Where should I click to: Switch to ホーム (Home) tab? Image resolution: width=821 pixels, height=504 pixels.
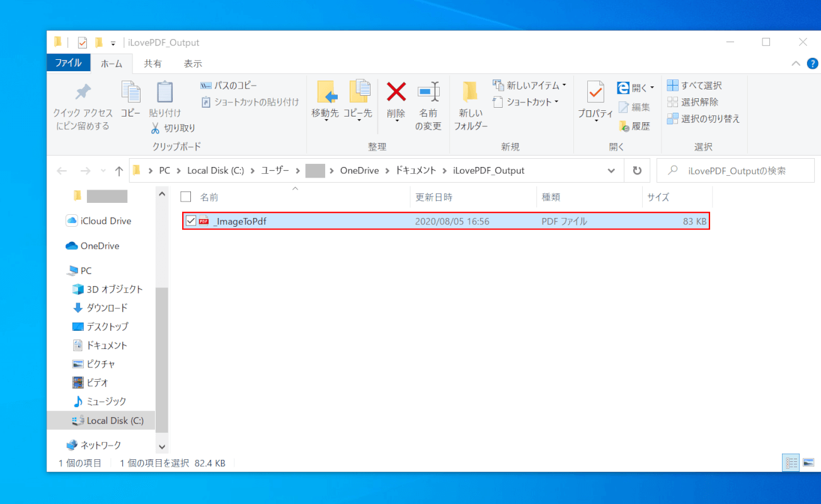(x=112, y=64)
